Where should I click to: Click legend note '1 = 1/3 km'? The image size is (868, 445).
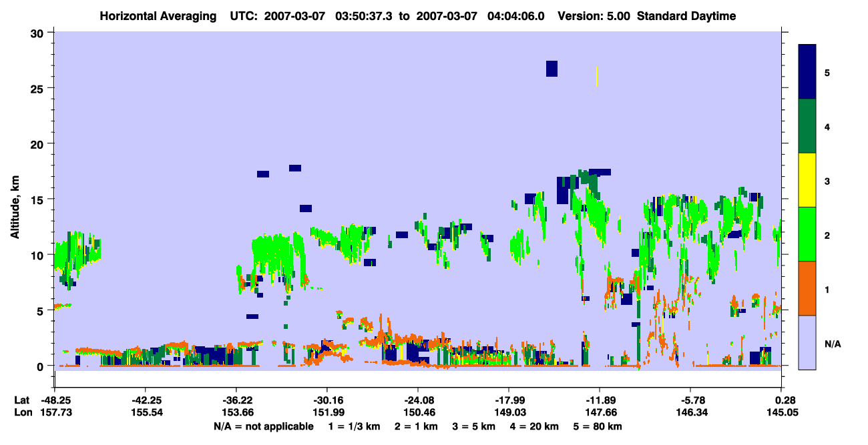coord(353,426)
